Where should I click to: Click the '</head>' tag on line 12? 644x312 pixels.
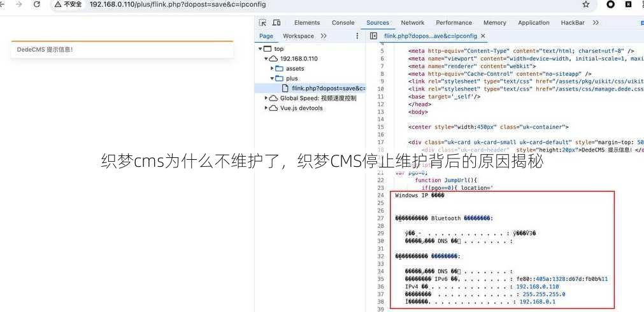click(420, 104)
